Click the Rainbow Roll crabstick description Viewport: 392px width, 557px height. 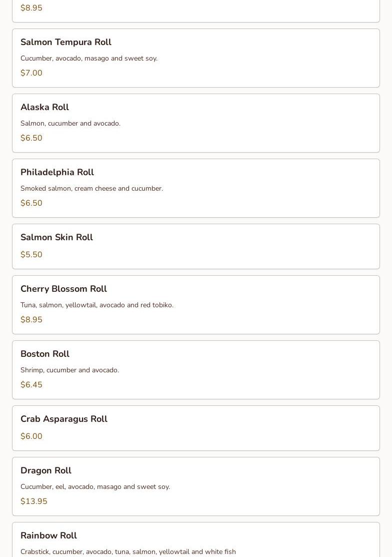(128, 551)
